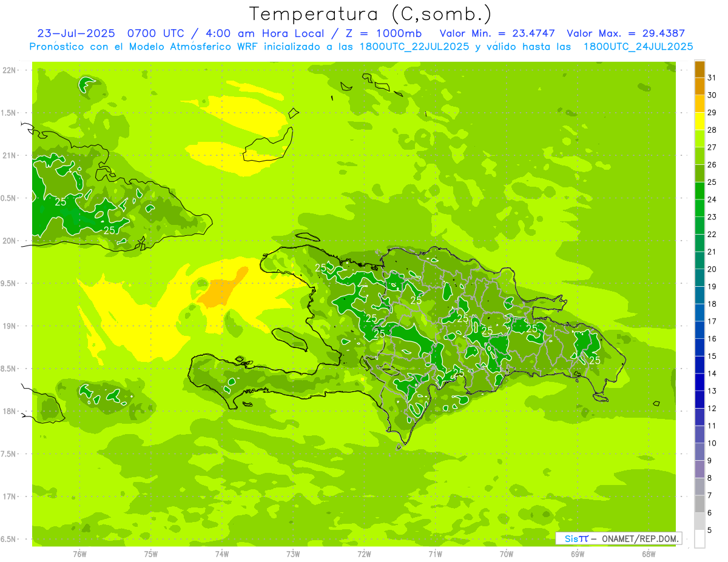Click the "Pronóstico con el Modelo Atmosférico WRF" line

(x=144, y=47)
